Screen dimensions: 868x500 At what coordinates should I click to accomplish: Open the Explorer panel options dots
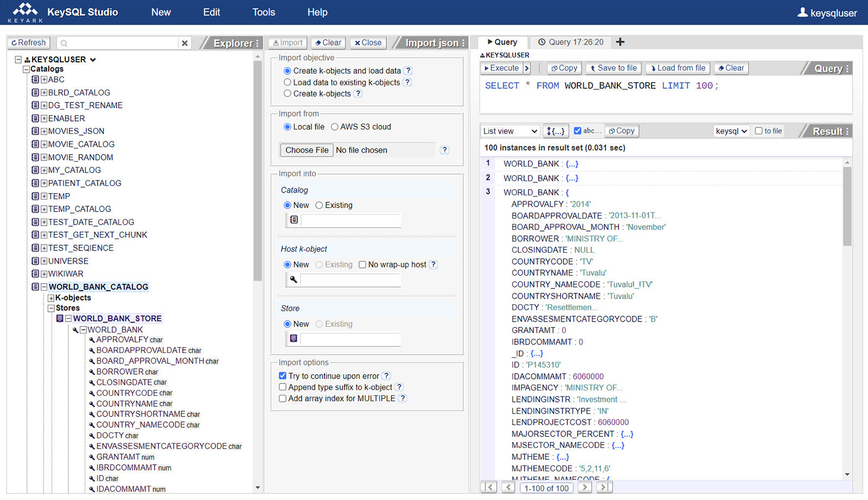tap(257, 43)
